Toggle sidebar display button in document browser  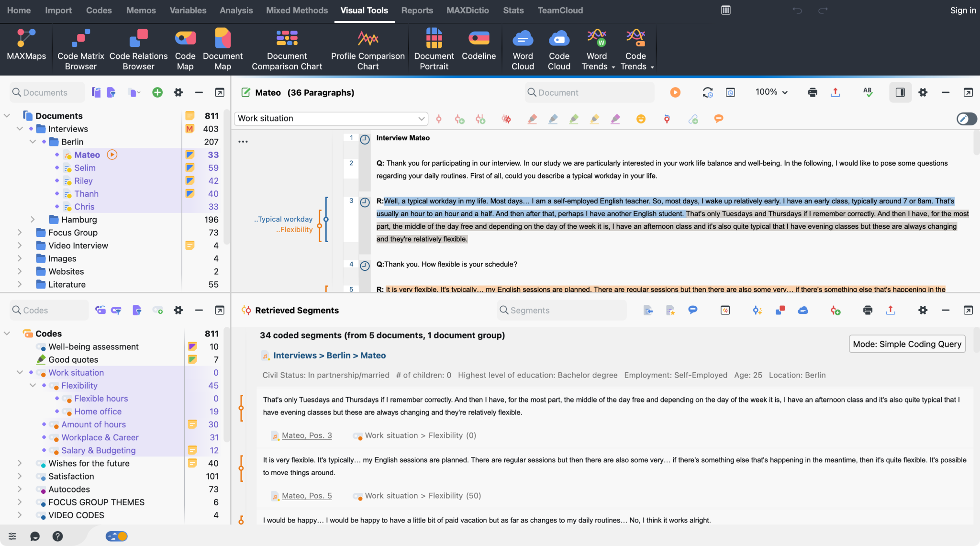[900, 92]
